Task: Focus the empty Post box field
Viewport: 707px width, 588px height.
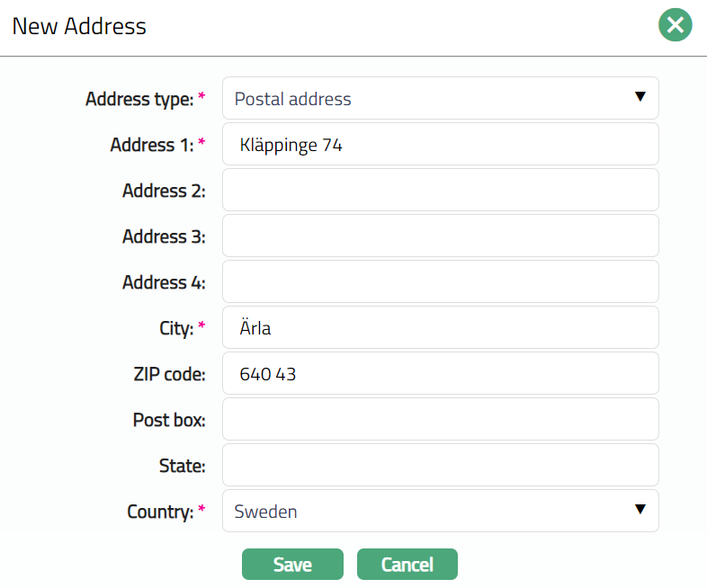Action: (440, 419)
